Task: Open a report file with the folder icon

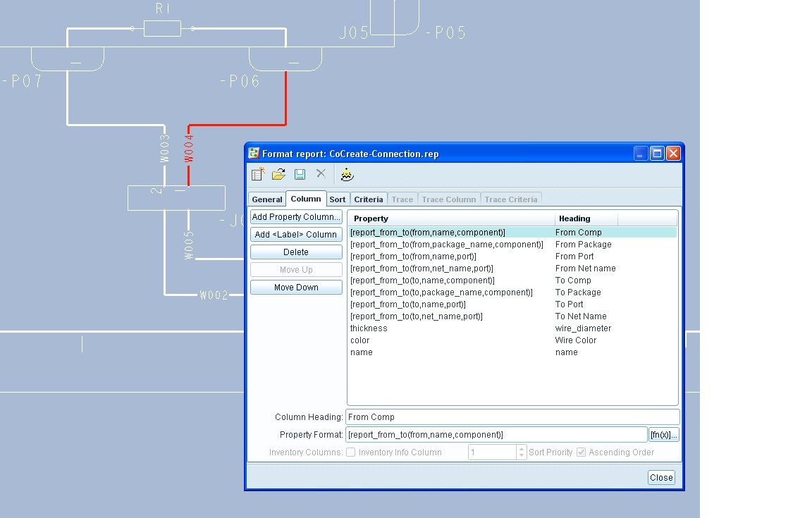Action: click(x=278, y=174)
